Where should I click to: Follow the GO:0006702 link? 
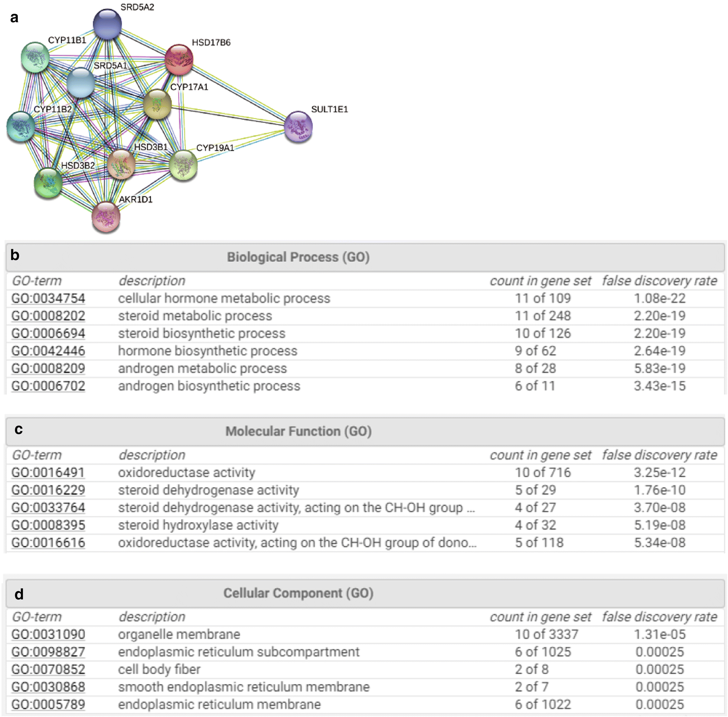pos(48,386)
